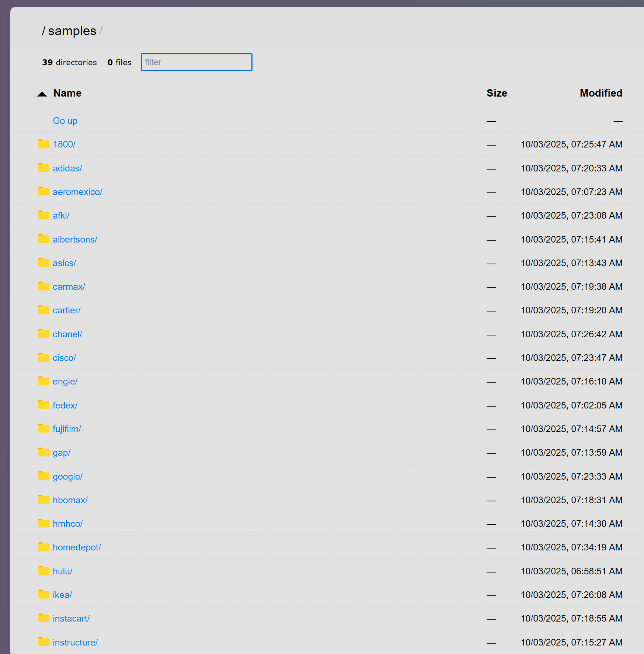The width and height of the screenshot is (644, 654).
Task: Navigate into the chanel/ folder
Action: point(67,334)
